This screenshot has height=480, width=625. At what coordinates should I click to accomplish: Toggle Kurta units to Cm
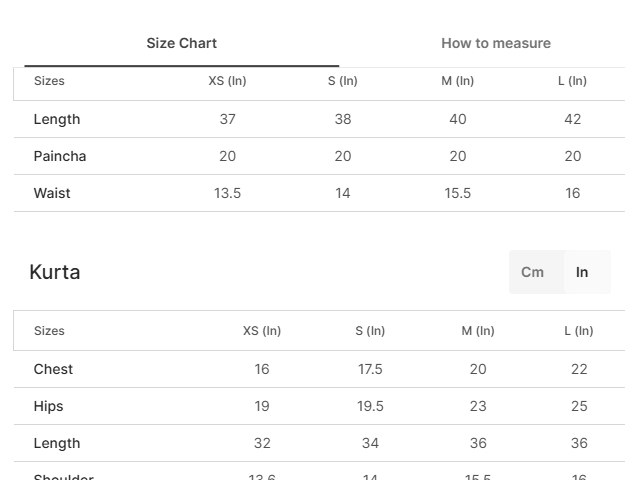532,272
